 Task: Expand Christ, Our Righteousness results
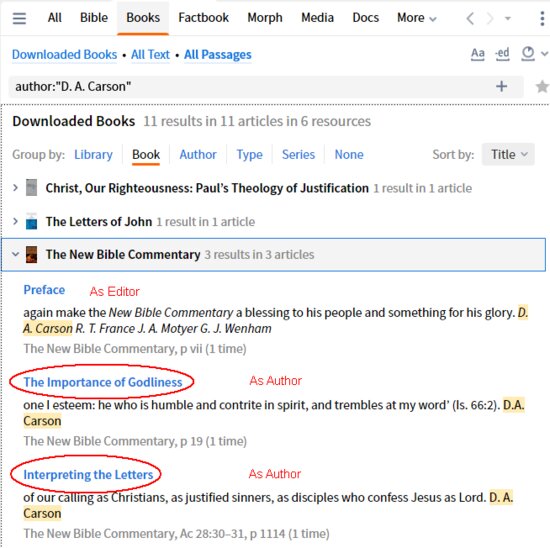pyautogui.click(x=15, y=188)
